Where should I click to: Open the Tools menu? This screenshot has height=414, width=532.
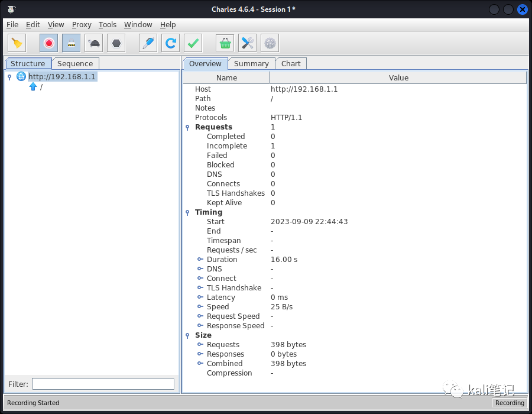click(107, 25)
